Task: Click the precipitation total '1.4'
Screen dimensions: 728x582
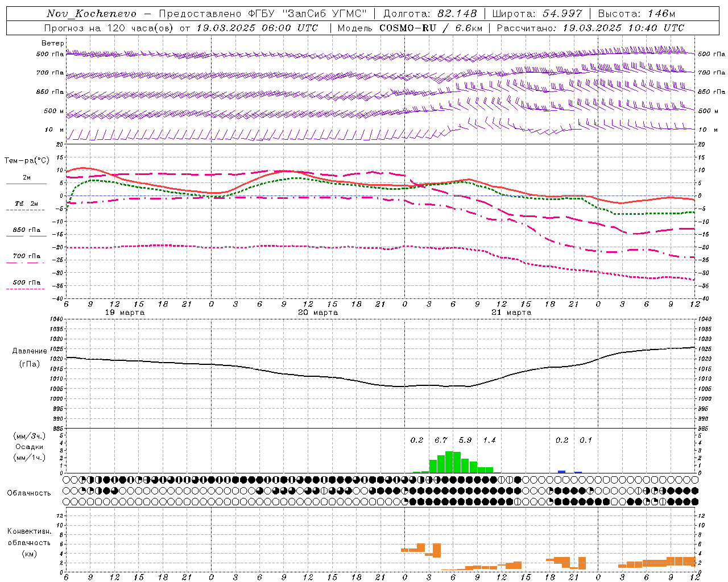Action: click(x=489, y=440)
